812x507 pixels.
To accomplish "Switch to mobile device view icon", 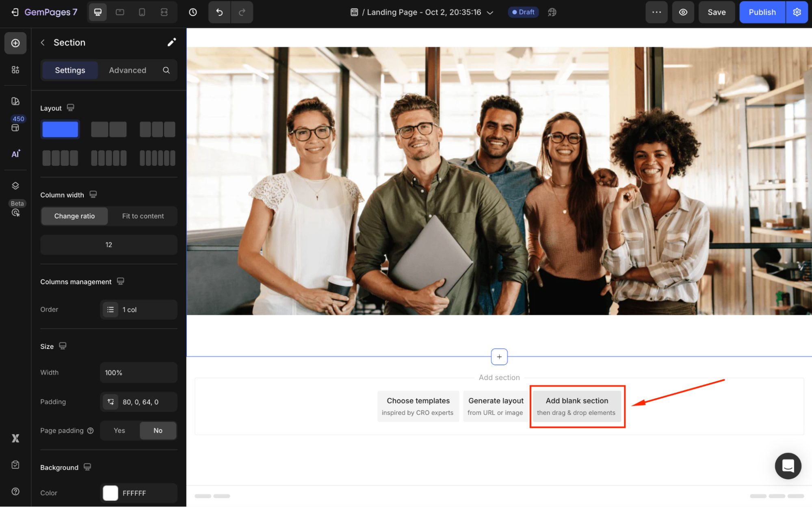I will coord(142,12).
